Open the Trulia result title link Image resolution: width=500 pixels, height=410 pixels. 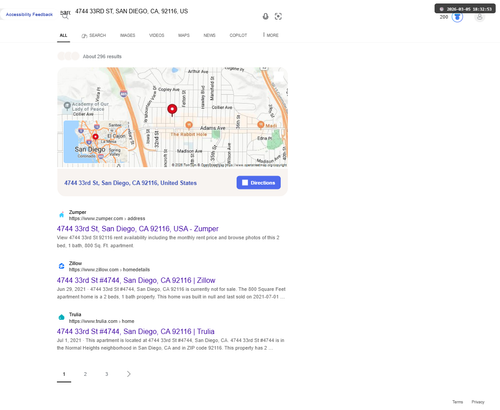point(136,332)
